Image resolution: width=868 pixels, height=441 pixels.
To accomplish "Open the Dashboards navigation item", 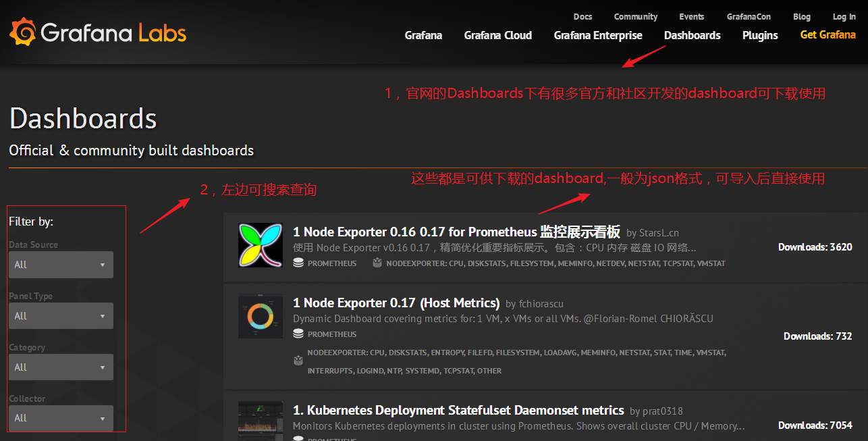I will point(693,35).
